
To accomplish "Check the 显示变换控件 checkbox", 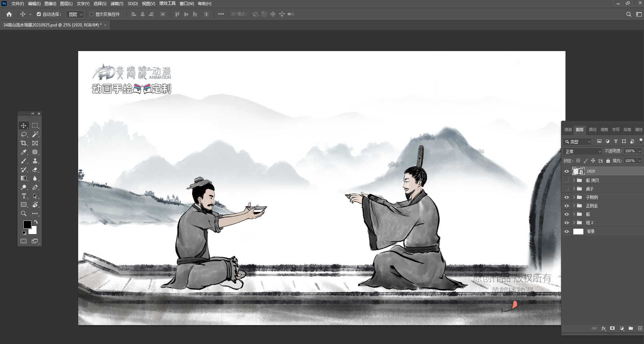I will [91, 14].
